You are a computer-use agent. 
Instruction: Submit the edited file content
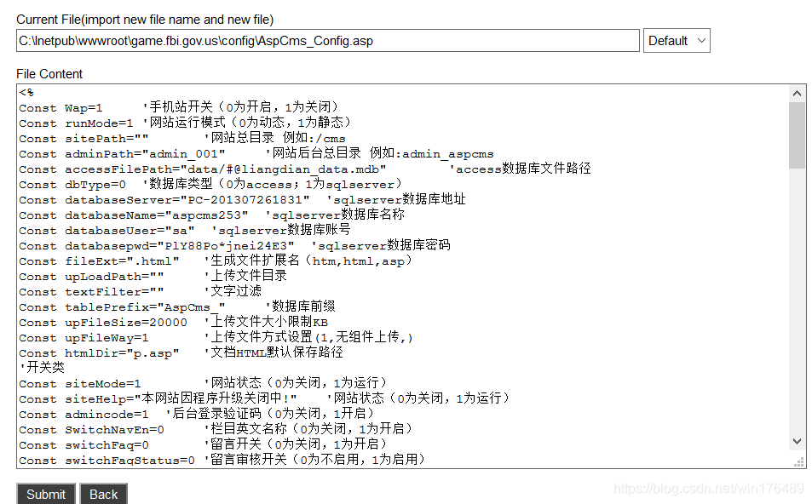click(46, 494)
